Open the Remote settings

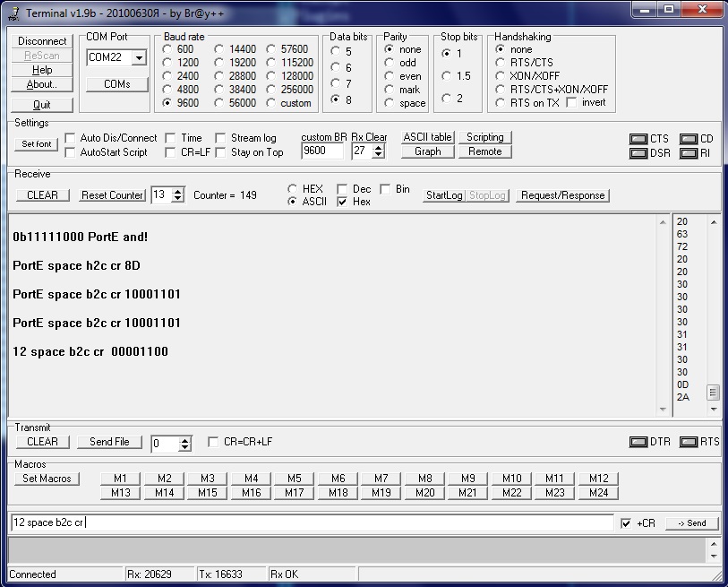click(485, 151)
